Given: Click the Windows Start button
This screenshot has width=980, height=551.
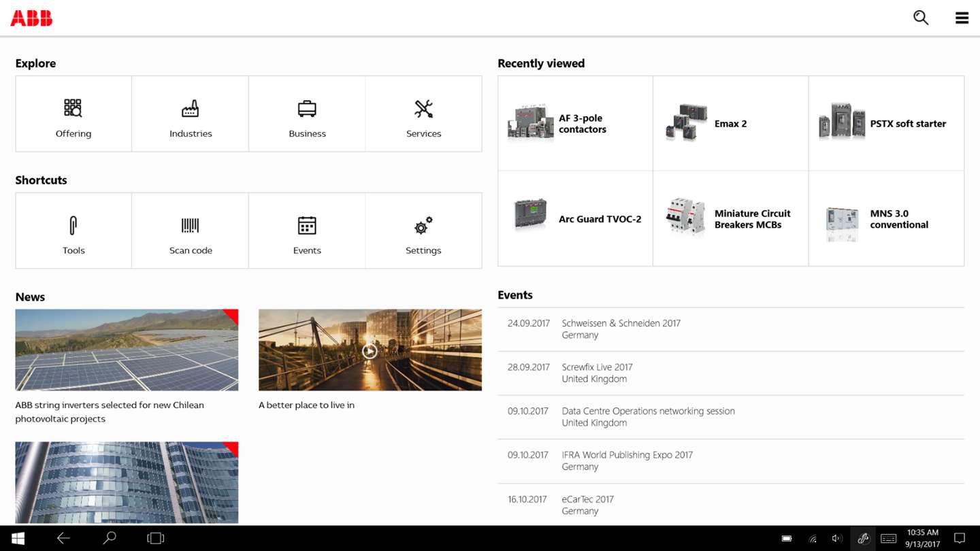Looking at the screenshot, I should (x=18, y=538).
